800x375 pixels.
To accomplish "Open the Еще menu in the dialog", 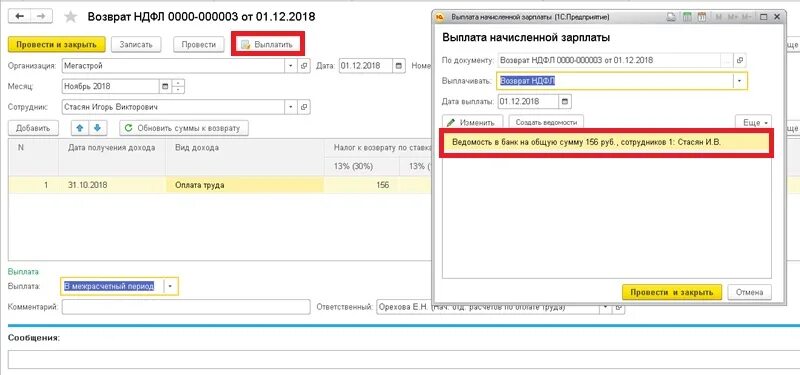I will click(x=754, y=122).
